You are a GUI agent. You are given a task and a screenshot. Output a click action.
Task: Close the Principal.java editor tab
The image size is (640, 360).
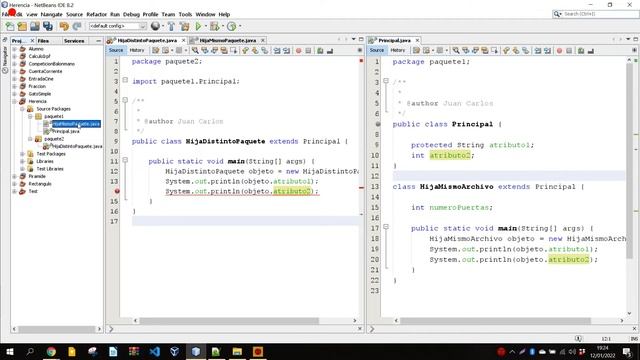(x=417, y=40)
